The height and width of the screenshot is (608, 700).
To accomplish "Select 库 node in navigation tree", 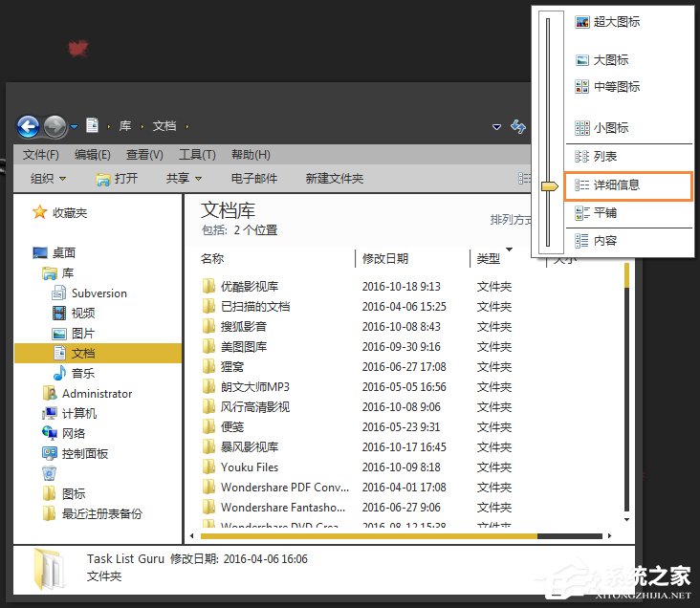I will click(58, 272).
